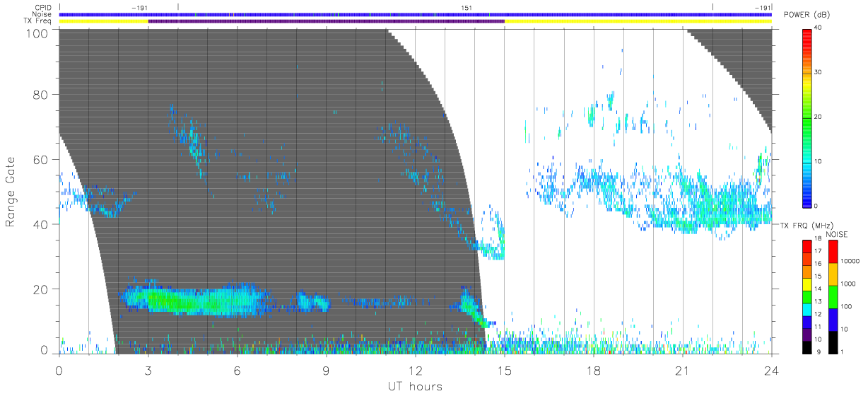Click the '1' label on NOISE scale

(x=843, y=351)
